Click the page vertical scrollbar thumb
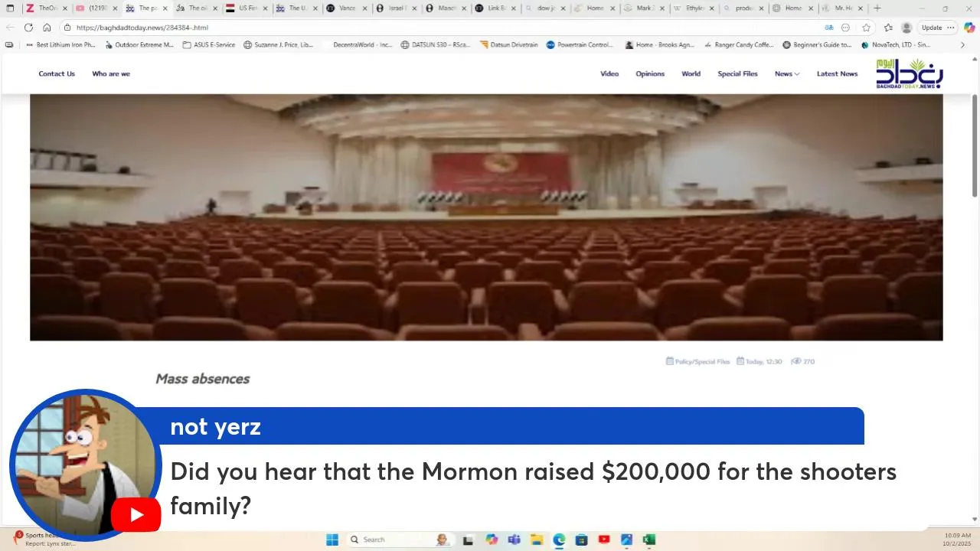 point(975,147)
